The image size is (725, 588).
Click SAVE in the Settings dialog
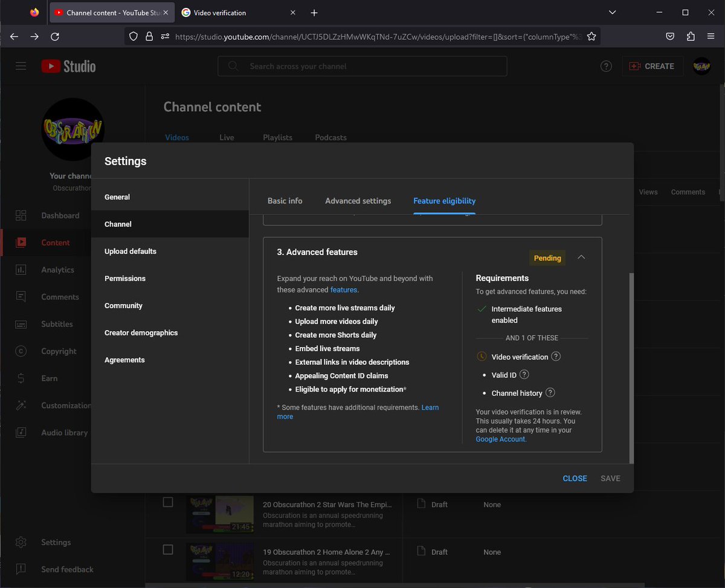pyautogui.click(x=610, y=479)
